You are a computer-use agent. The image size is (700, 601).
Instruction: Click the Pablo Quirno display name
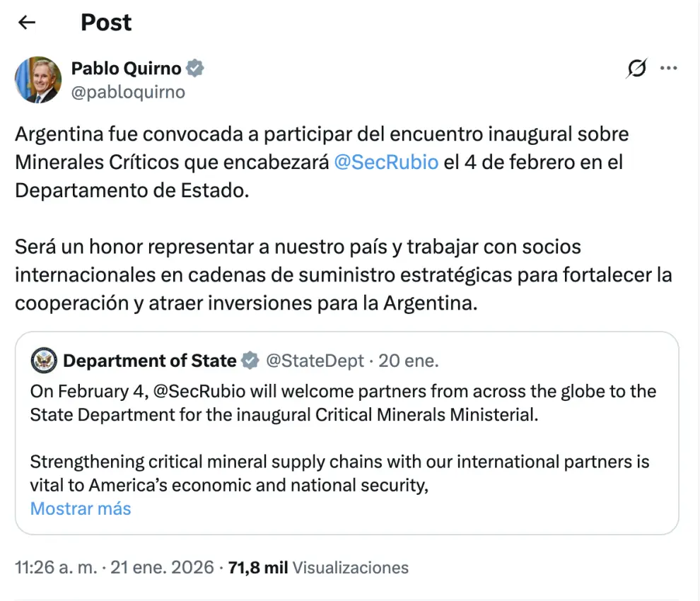tap(127, 69)
